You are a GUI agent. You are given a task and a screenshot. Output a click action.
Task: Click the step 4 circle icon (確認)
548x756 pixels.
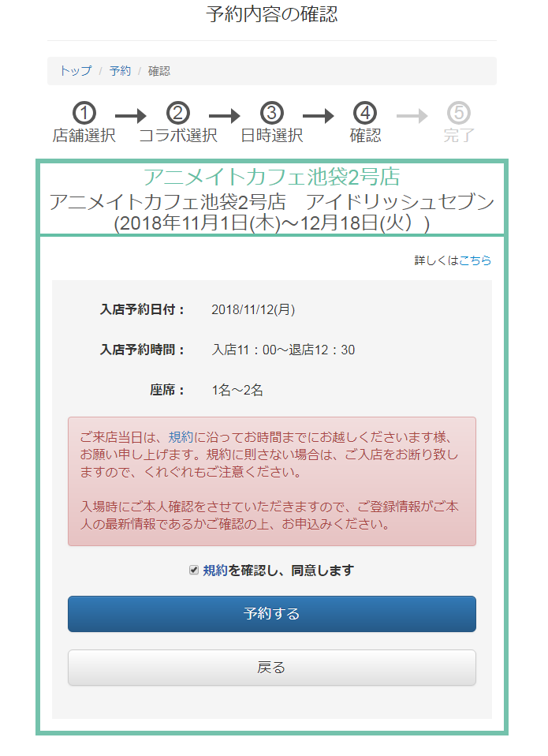click(x=365, y=114)
